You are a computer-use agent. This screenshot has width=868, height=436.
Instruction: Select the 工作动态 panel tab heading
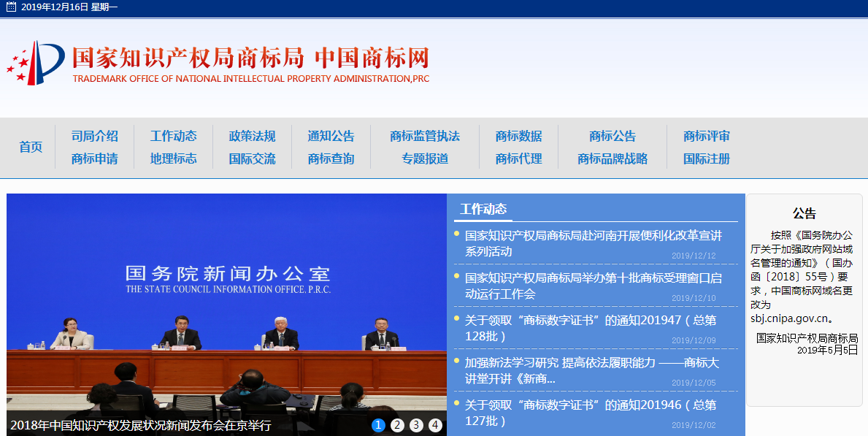[483, 209]
